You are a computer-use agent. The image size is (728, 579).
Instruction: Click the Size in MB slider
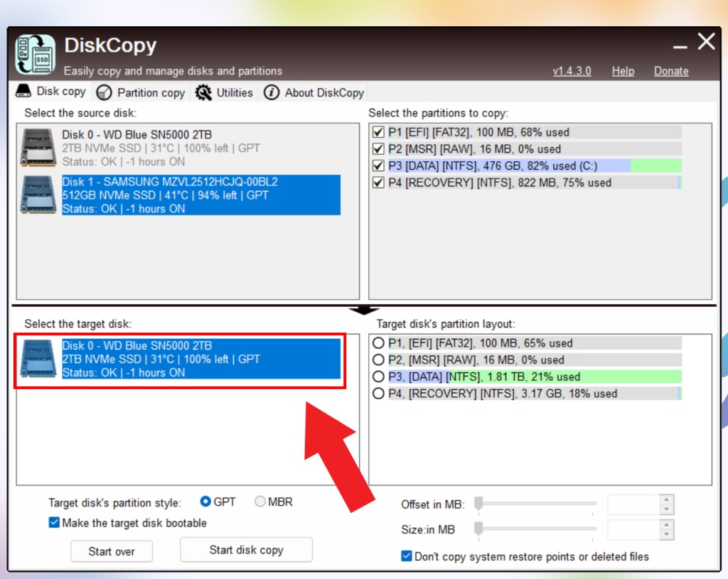pos(535,529)
